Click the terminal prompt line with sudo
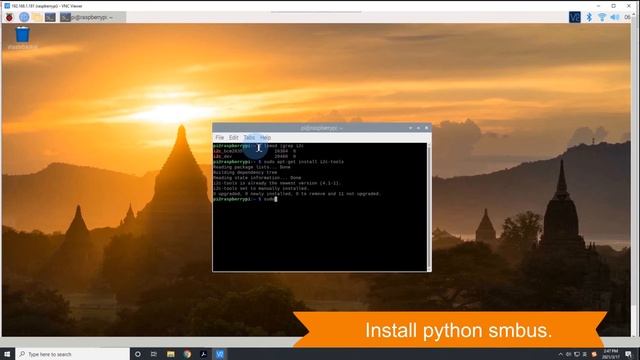 click(x=245, y=199)
